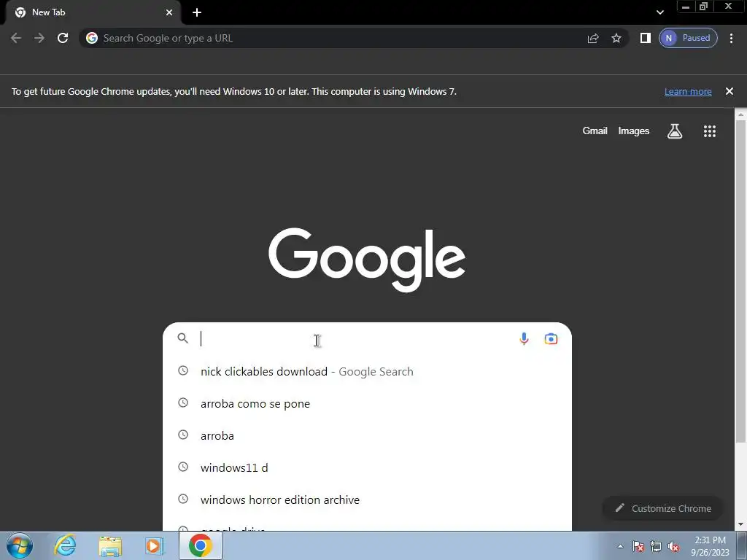Search by image with camera icon
The width and height of the screenshot is (747, 560).
click(x=551, y=338)
